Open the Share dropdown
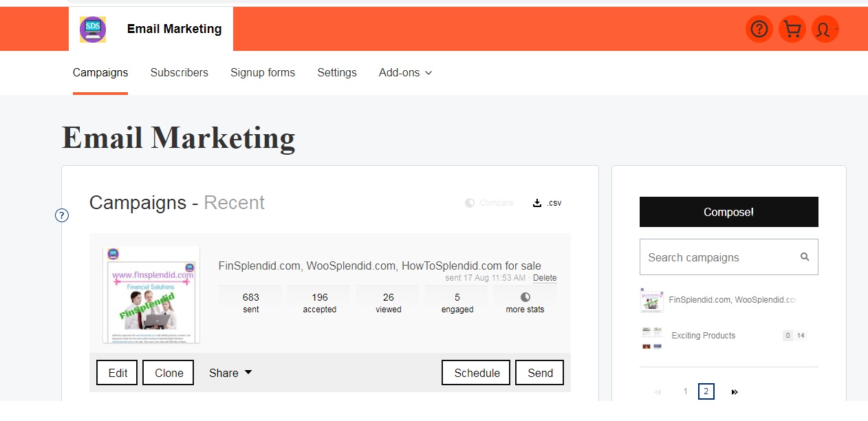 pos(230,373)
